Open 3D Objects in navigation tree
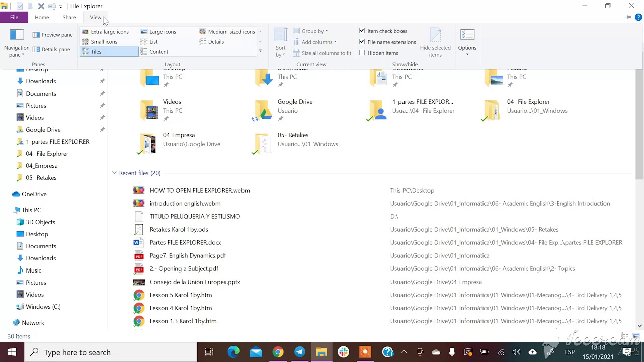644x362 pixels. (x=36, y=222)
